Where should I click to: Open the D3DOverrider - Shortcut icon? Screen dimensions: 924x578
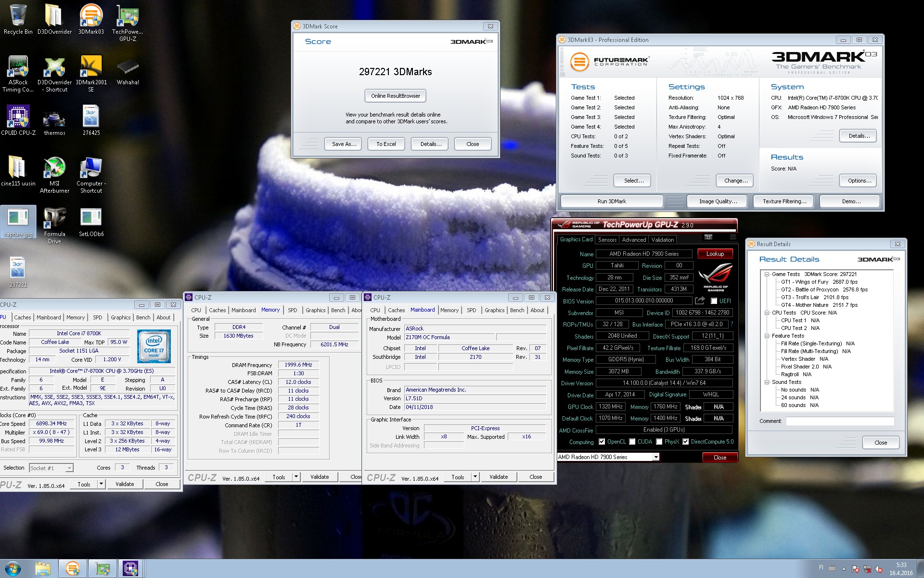pyautogui.click(x=54, y=74)
